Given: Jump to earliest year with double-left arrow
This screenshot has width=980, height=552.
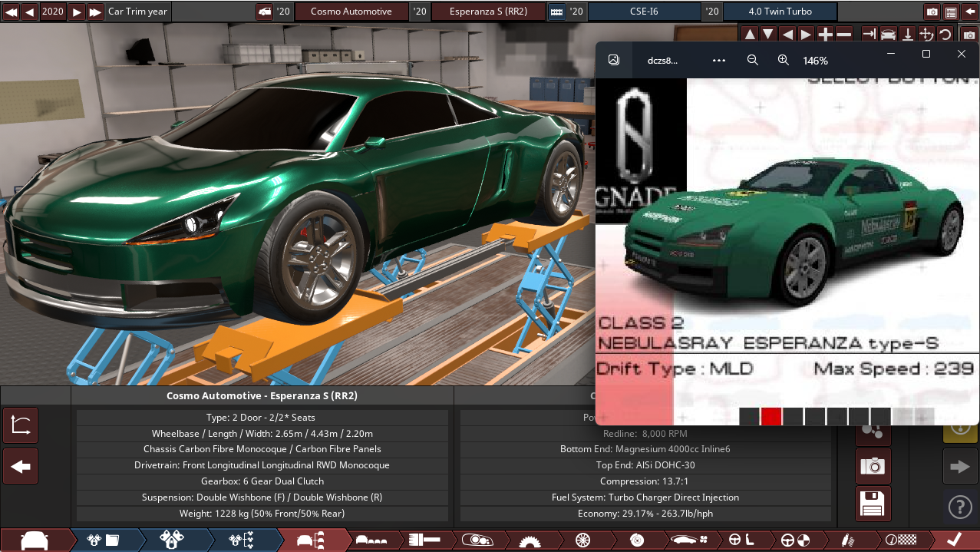Looking at the screenshot, I should tap(11, 12).
